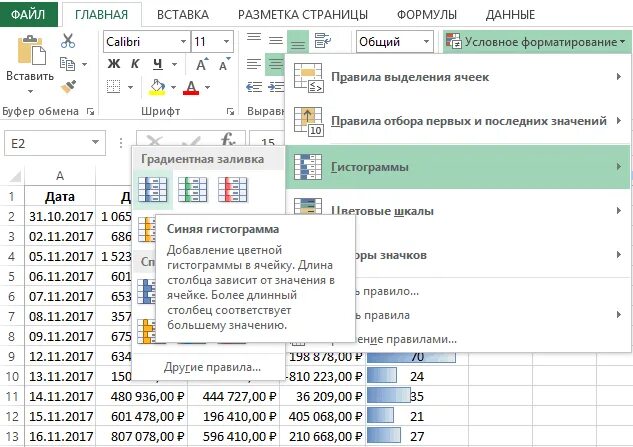Viewport: 633px width, 447px height.
Task: Click Условное форматирование button
Action: pyautogui.click(x=535, y=42)
